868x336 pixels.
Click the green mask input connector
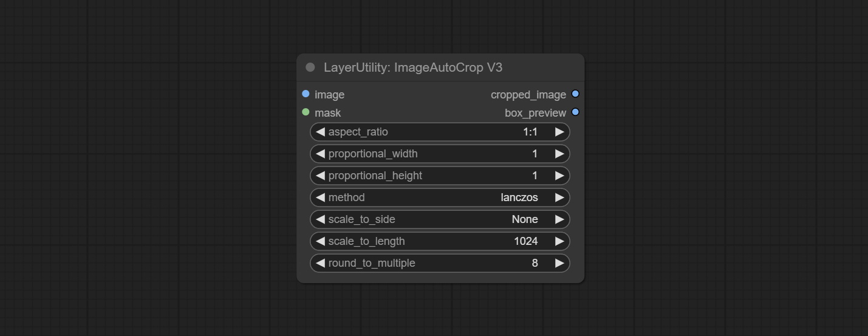point(306,112)
